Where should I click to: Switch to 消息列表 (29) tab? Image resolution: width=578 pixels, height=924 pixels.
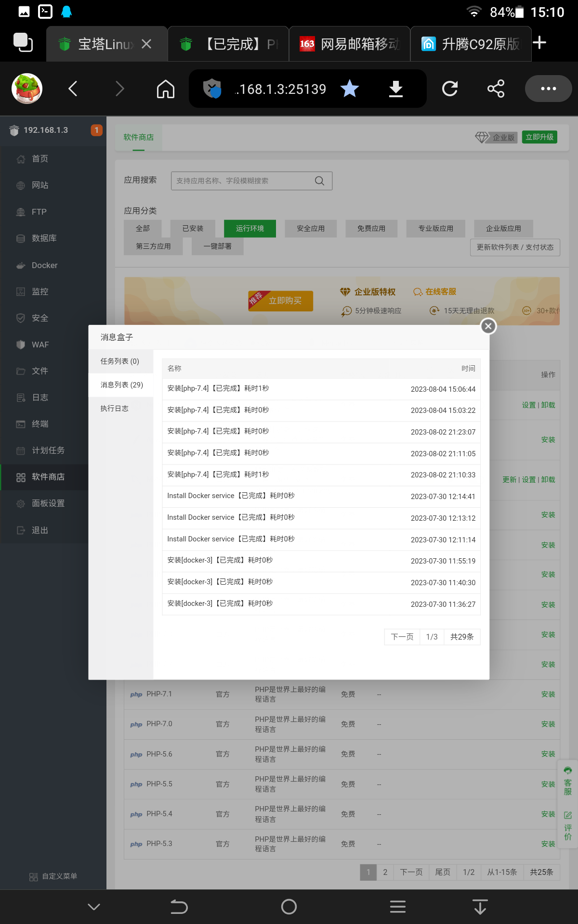coord(120,385)
